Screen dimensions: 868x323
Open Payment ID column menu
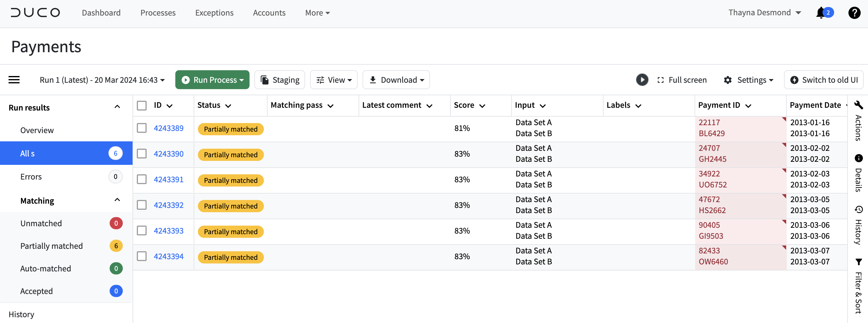click(x=748, y=106)
